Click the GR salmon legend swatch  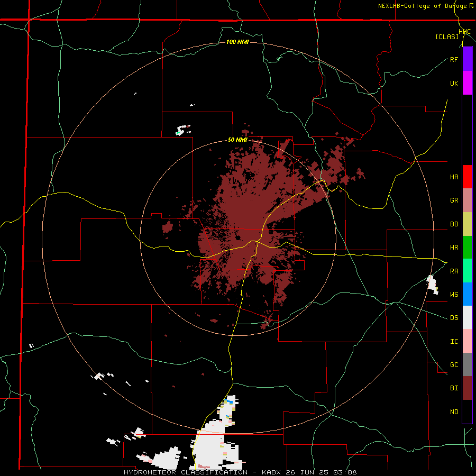[467, 200]
